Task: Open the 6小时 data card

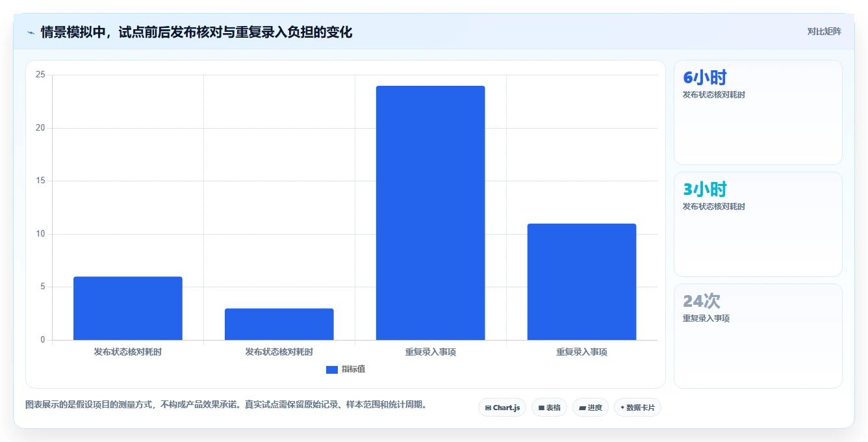Action: (758, 112)
